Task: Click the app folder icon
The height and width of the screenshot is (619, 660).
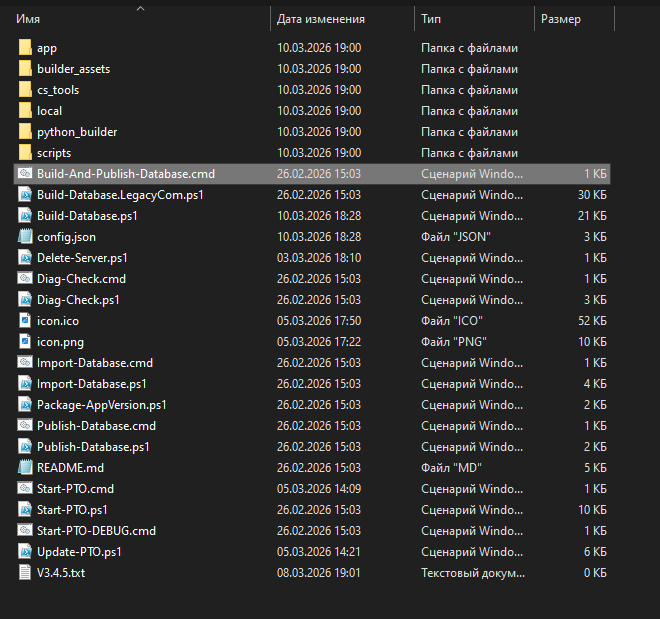Action: [26, 48]
